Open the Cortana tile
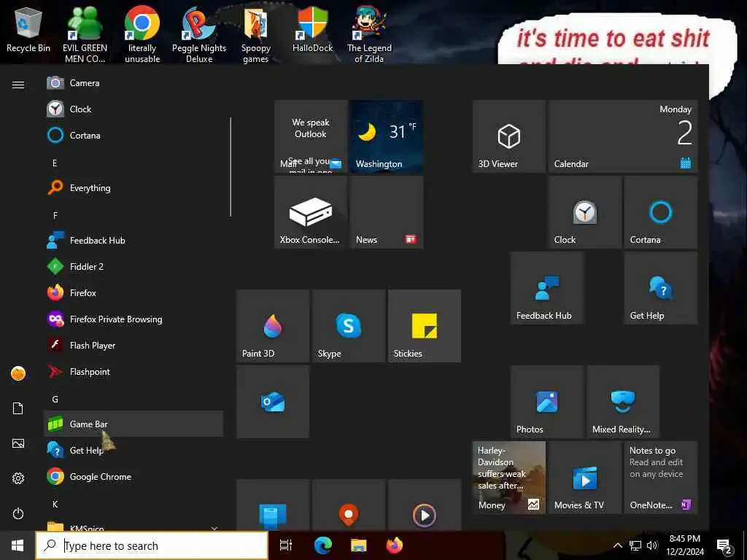The height and width of the screenshot is (560, 747). click(x=661, y=212)
